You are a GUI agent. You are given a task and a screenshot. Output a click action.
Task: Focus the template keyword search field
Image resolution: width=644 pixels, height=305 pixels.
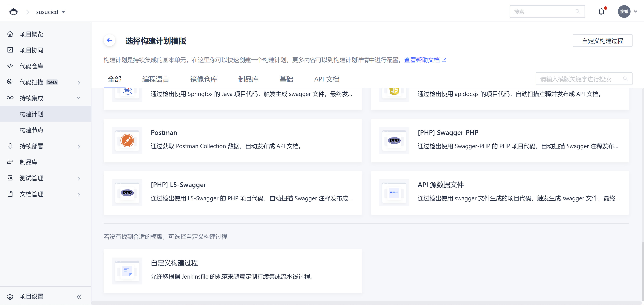577,79
